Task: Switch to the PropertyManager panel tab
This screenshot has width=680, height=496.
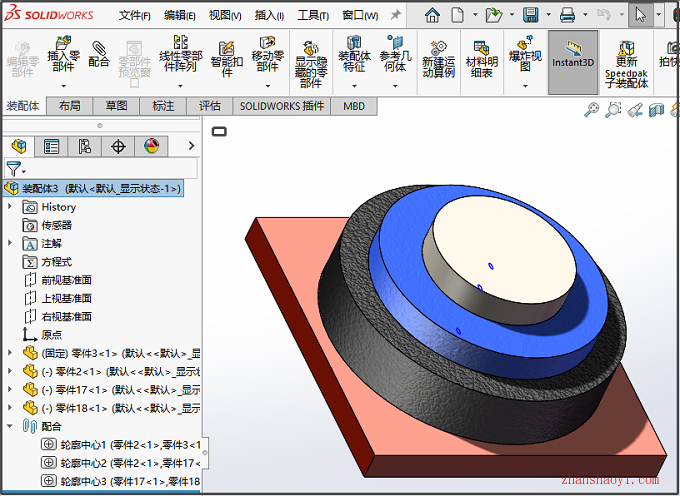Action: point(51,146)
